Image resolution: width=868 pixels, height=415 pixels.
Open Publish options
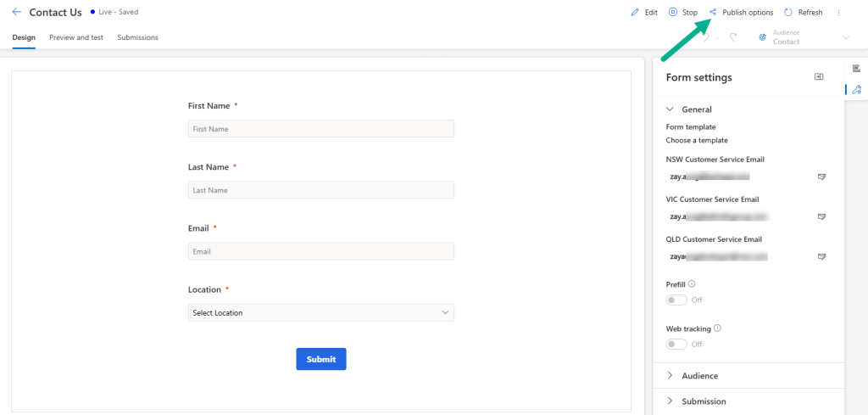click(741, 13)
